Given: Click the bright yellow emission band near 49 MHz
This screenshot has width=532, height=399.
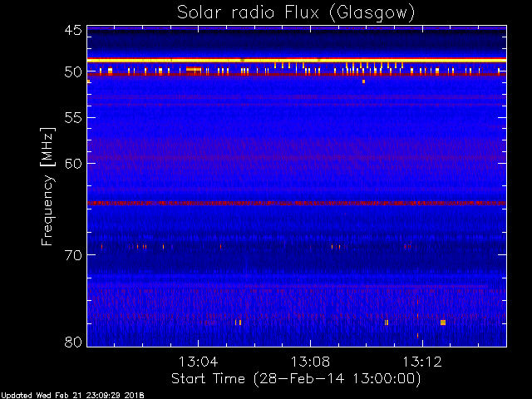Looking at the screenshot, I should (297, 60).
